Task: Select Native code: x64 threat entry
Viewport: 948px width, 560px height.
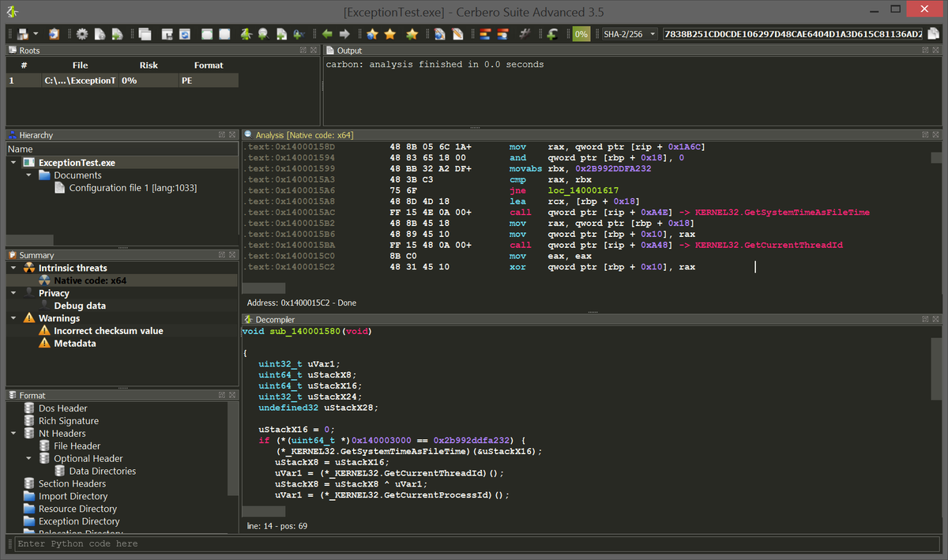Action: (90, 280)
